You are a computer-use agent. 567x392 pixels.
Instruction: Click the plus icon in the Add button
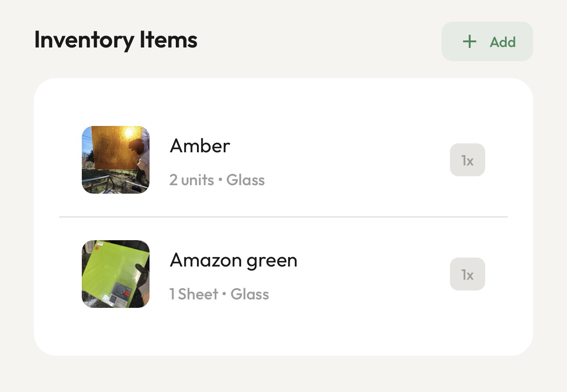tap(469, 41)
